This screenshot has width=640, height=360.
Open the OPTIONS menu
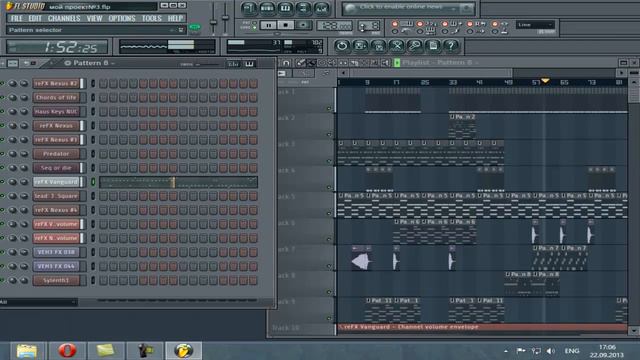tap(122, 18)
